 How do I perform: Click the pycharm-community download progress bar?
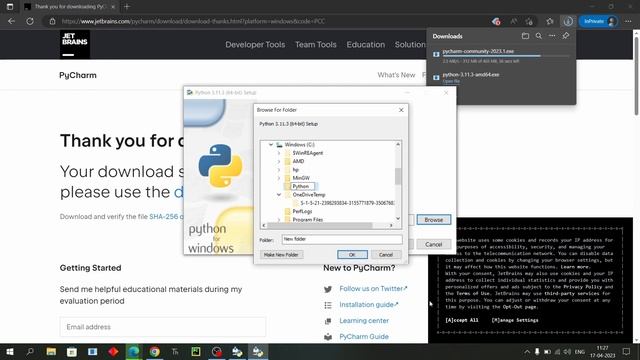pos(505,56)
